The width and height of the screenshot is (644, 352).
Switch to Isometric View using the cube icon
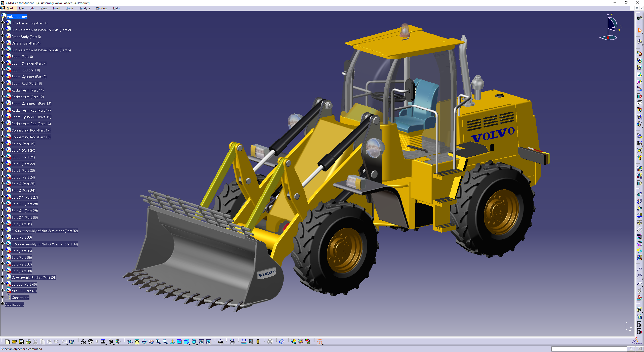point(186,341)
